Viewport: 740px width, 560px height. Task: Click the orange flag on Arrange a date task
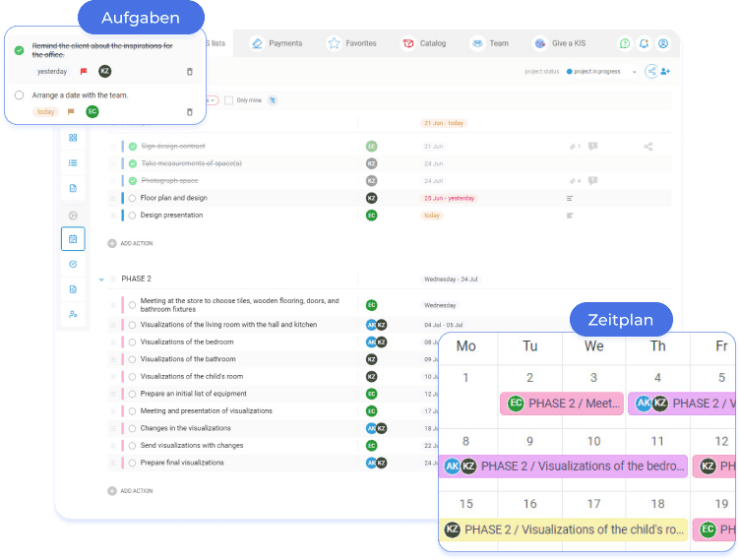coord(71,112)
